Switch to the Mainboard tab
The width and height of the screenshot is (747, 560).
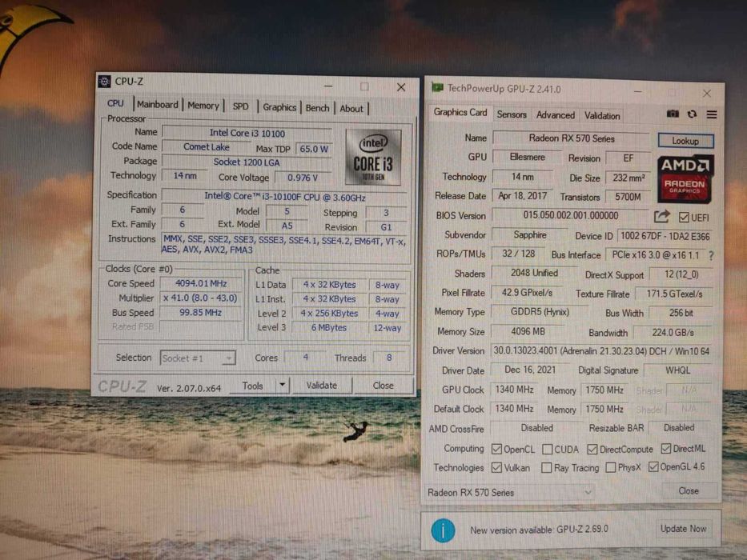(x=157, y=104)
